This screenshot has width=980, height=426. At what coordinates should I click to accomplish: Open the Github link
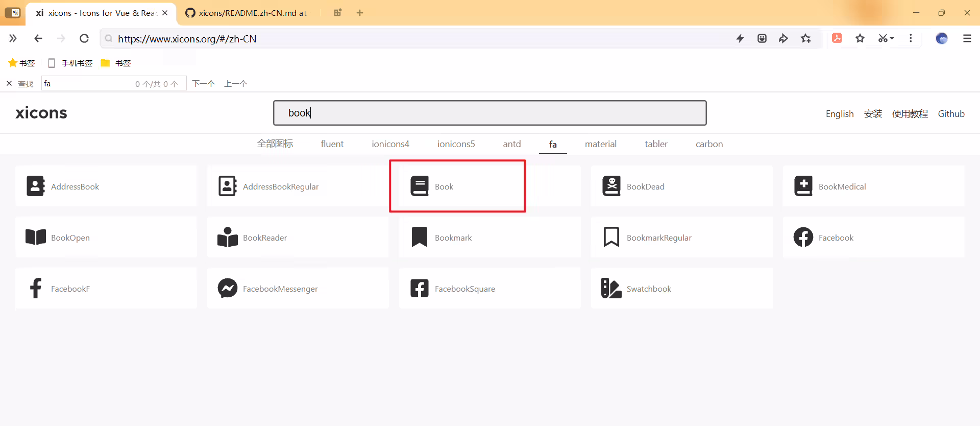click(951, 113)
